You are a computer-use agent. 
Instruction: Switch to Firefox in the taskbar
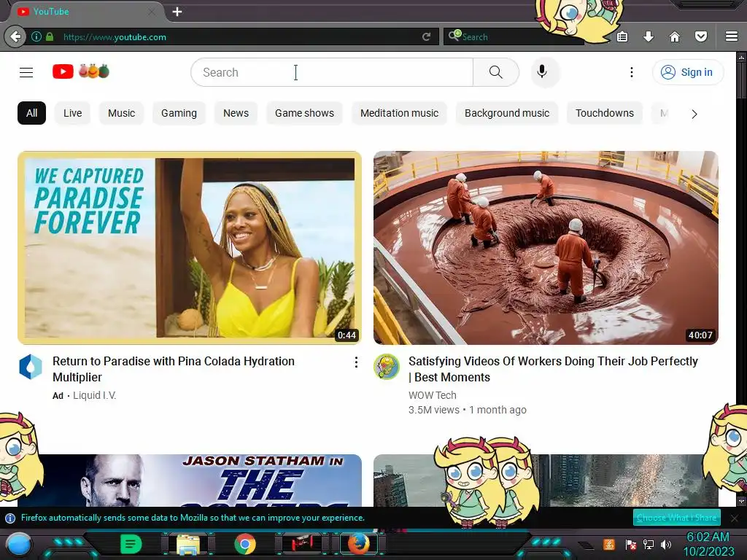(x=359, y=544)
